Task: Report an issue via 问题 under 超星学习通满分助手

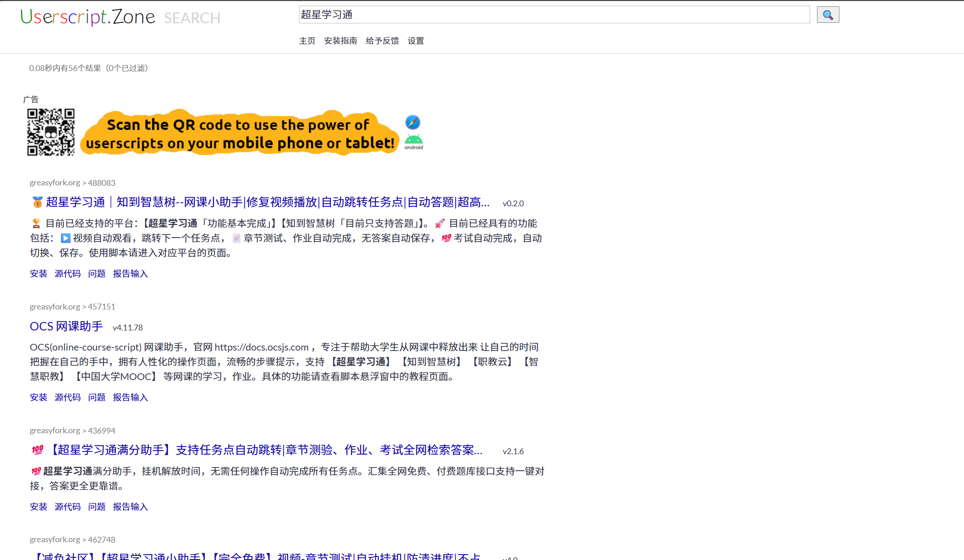Action: tap(96, 507)
